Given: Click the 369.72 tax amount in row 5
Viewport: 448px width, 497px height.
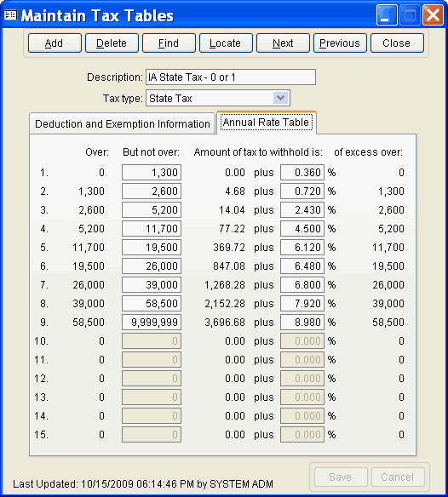Looking at the screenshot, I should 229,248.
